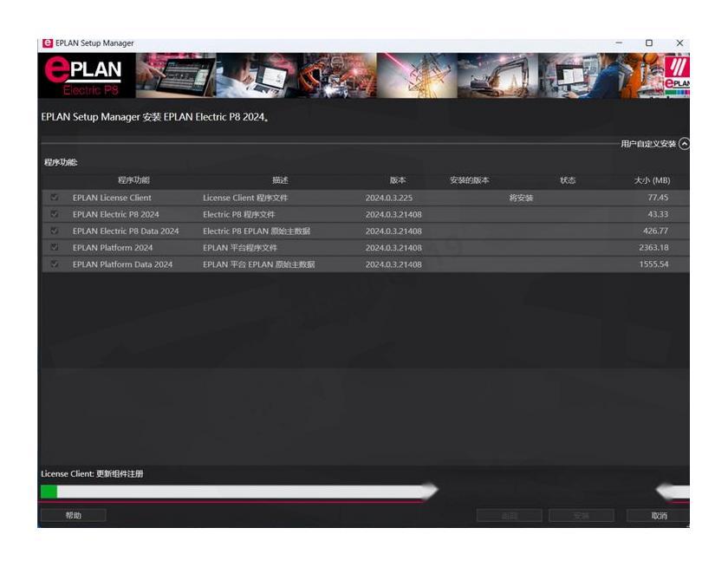Image resolution: width=728 pixels, height=567 pixels.
Task: Toggle the EPLAN Platform Data 2024 checkbox
Action: [x=55, y=264]
